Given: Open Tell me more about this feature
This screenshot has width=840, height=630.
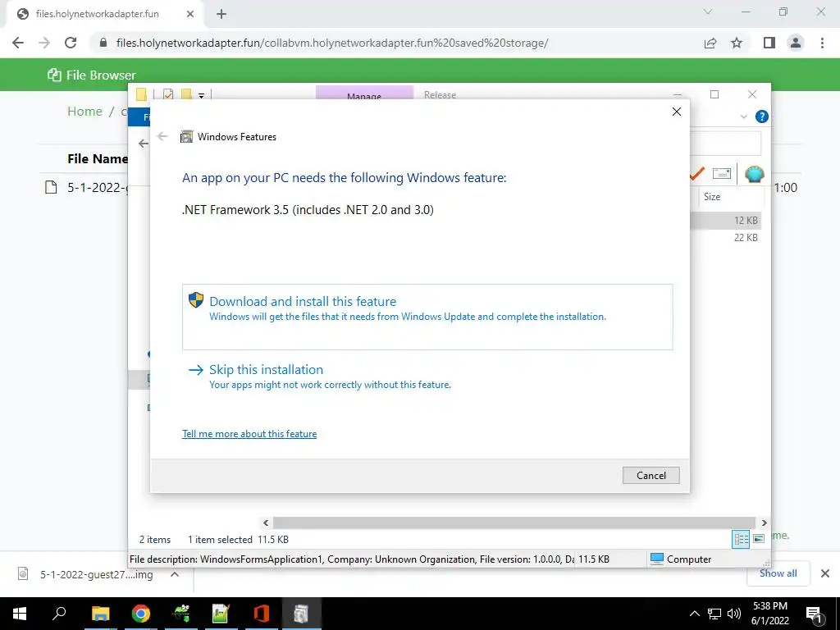Looking at the screenshot, I should click(x=249, y=433).
